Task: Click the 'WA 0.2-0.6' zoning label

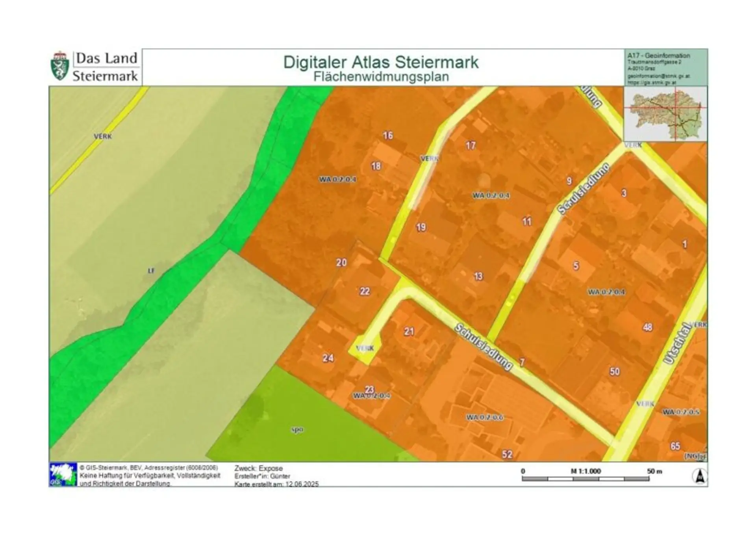Action: click(x=485, y=417)
